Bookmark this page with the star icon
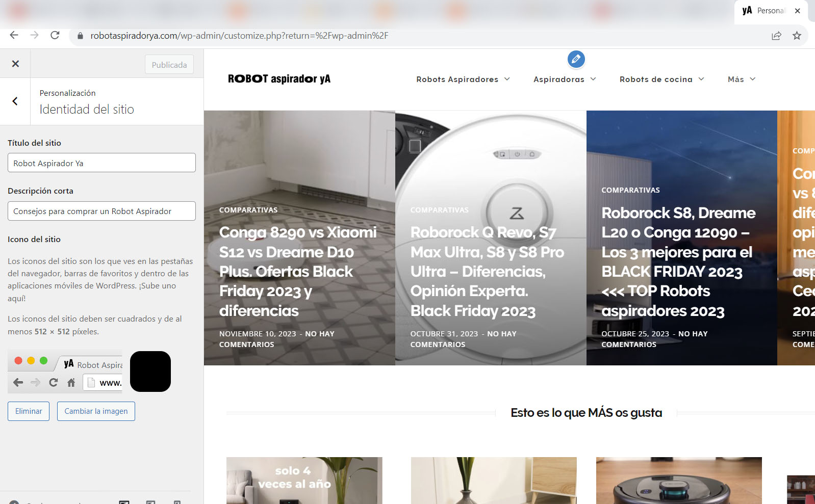This screenshot has height=504, width=815. (x=797, y=36)
